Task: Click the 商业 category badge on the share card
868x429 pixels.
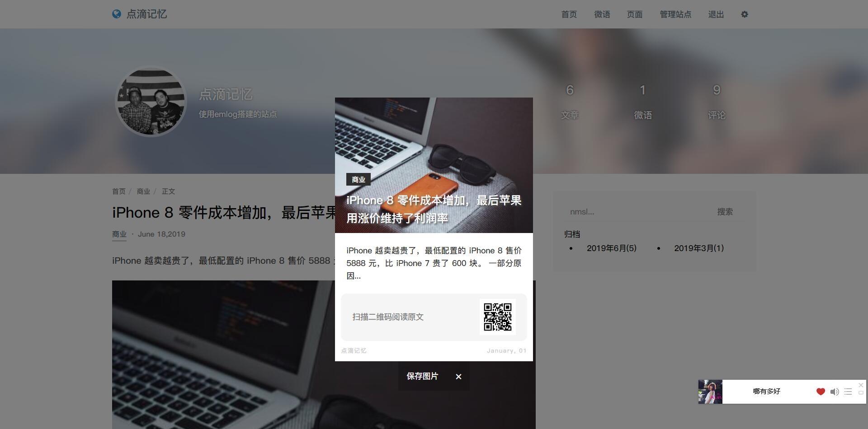Action: [359, 179]
